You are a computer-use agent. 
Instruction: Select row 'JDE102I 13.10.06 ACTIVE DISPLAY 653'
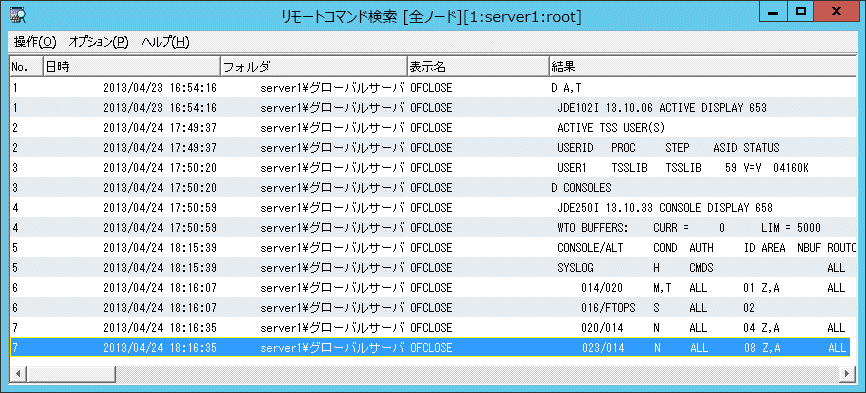[x=430, y=107]
